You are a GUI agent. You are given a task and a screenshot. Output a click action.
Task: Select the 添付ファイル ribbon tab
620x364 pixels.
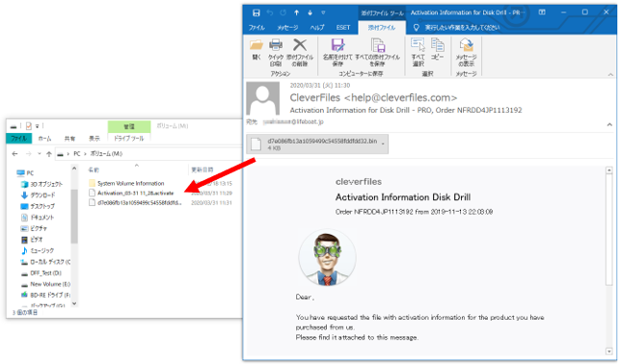point(382,27)
